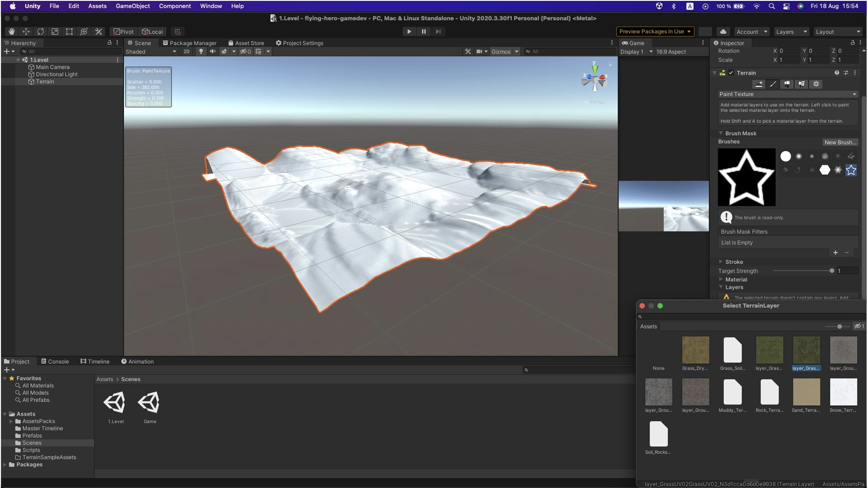Choose the solid circle brush
Image resolution: width=868 pixels, height=488 pixels.
786,156
